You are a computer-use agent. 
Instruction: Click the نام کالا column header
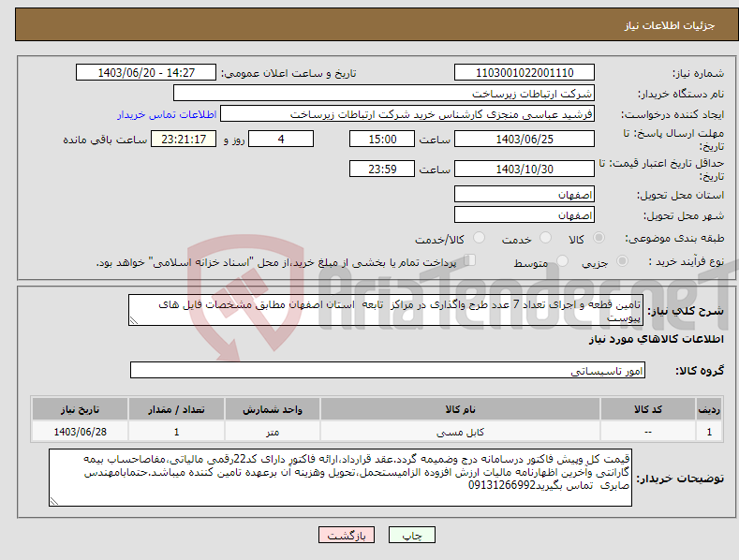click(x=460, y=409)
